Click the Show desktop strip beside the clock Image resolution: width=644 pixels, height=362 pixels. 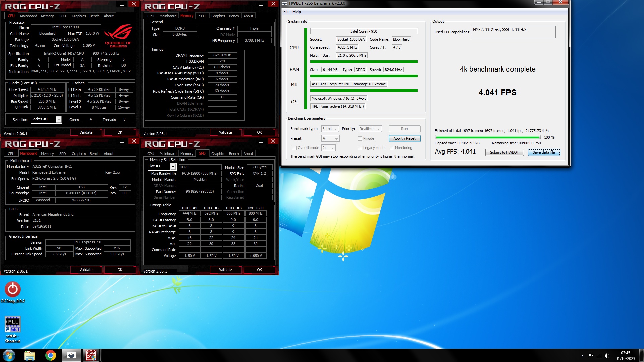(x=641, y=356)
